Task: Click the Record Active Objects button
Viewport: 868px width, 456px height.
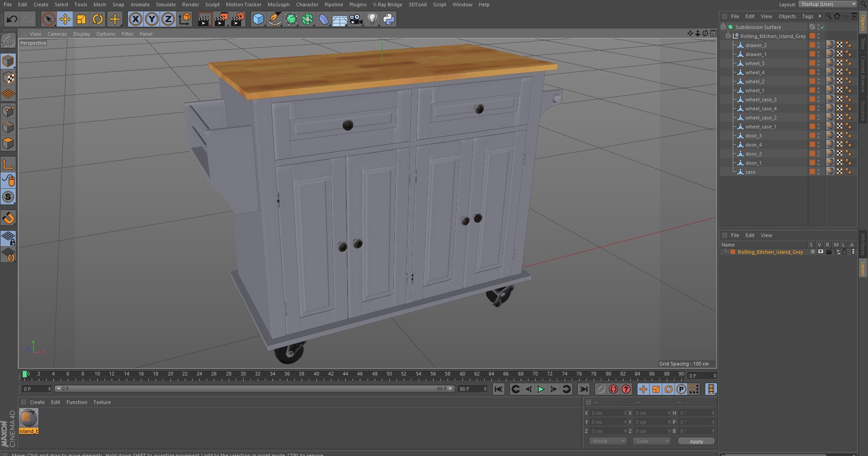Action: coord(613,389)
